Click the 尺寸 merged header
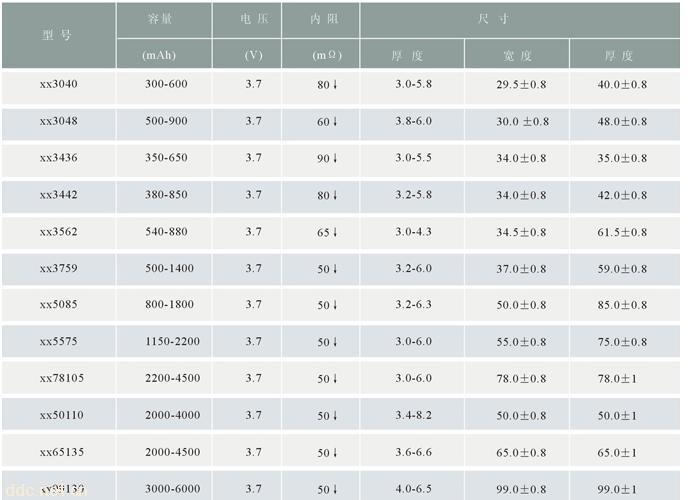The image size is (688, 500). pos(520,20)
